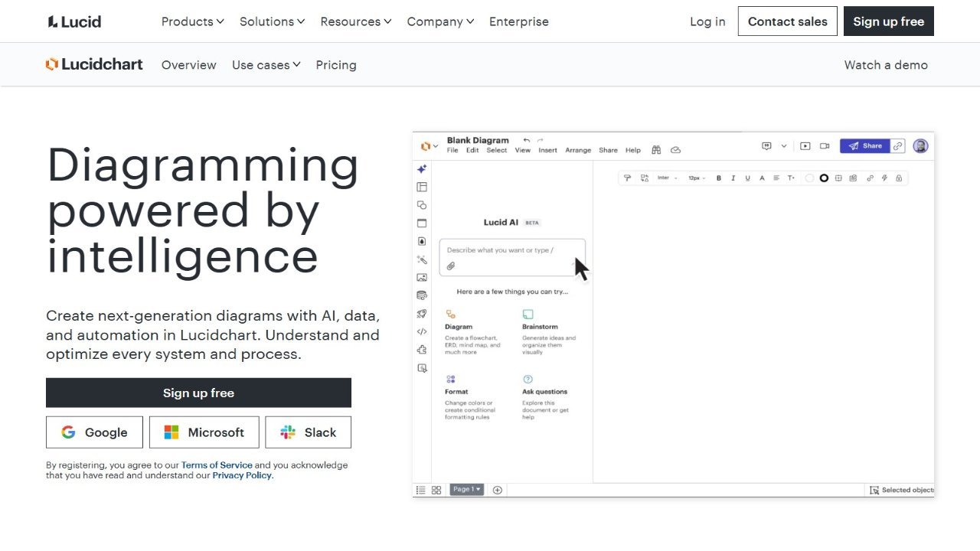The height and width of the screenshot is (551, 980).
Task: Select the Diagram suggestion card
Action: [x=475, y=332]
